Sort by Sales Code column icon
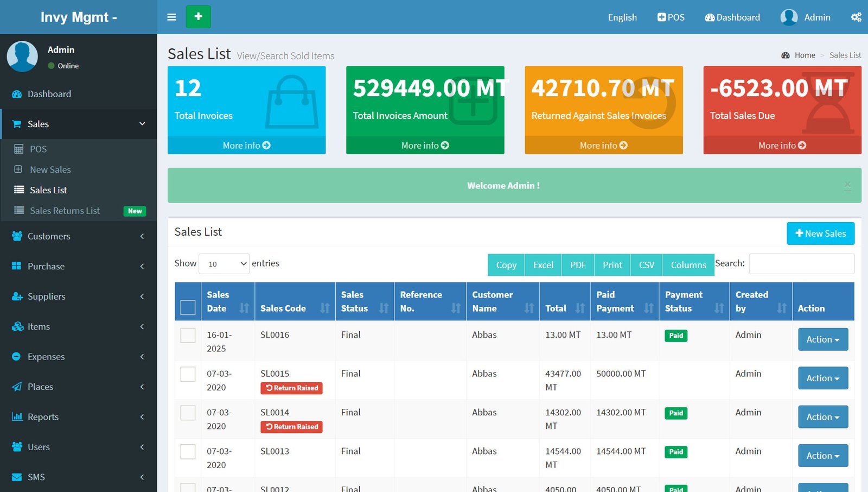 [324, 308]
